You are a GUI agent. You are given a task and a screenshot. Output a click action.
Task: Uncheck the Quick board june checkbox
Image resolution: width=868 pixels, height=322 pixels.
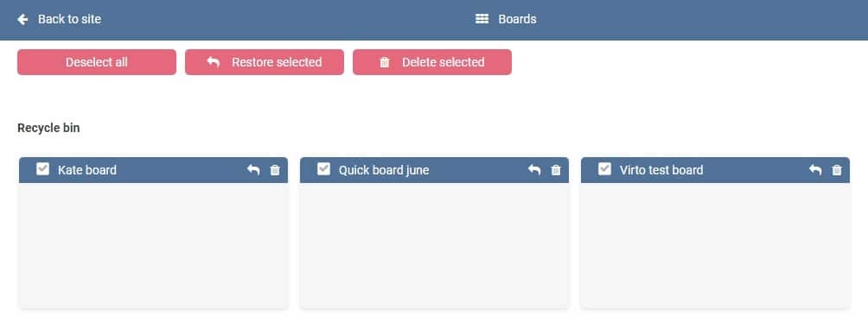(x=324, y=169)
